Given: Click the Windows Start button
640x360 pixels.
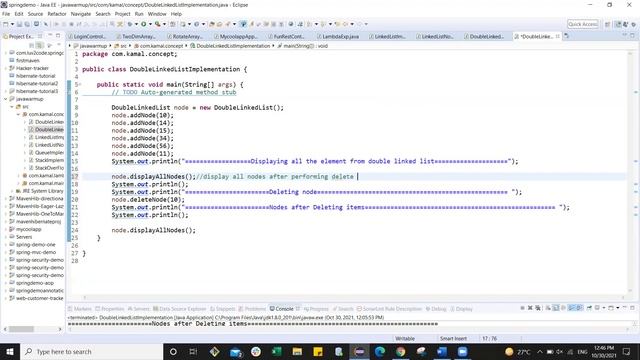Looking at the screenshot, I should click(10, 351).
